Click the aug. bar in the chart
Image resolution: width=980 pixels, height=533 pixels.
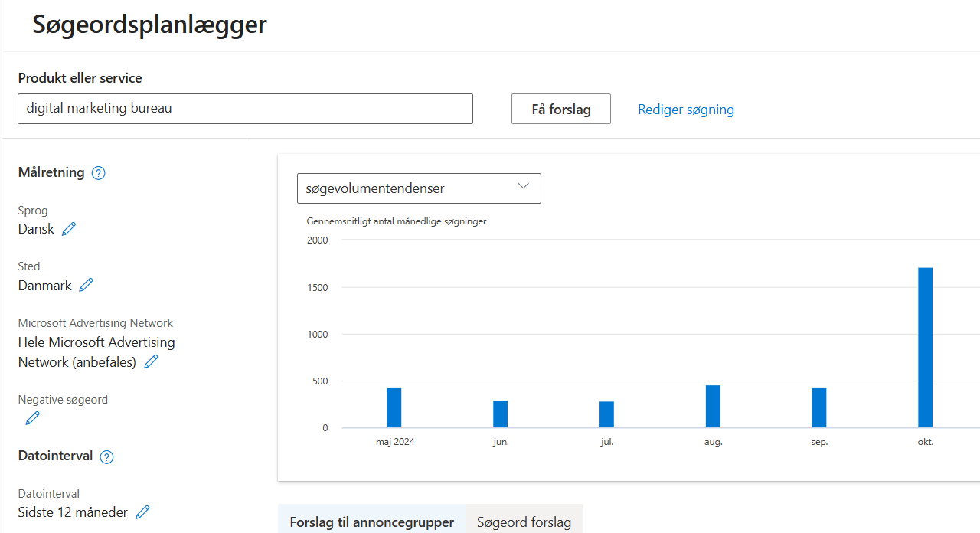point(713,407)
